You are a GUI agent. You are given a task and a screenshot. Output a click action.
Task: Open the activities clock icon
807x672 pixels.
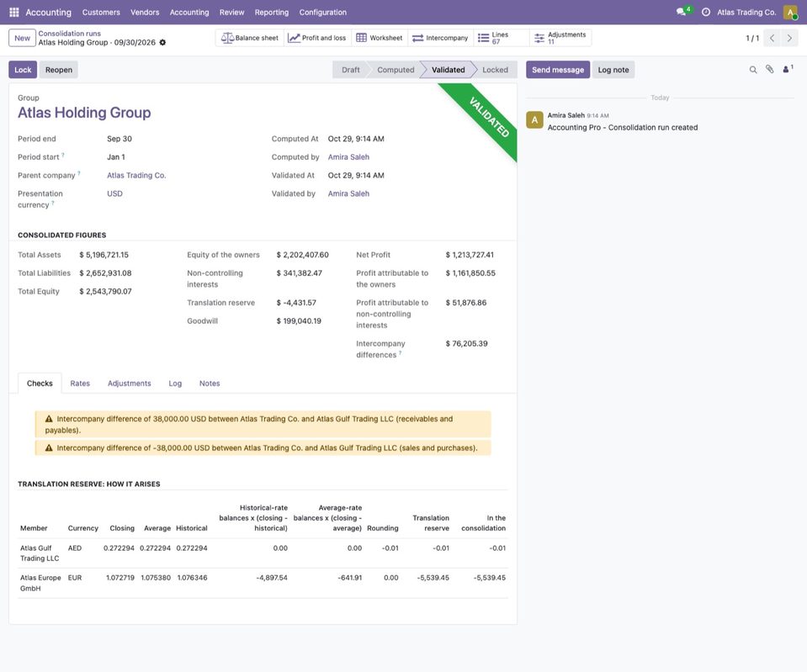coord(706,12)
